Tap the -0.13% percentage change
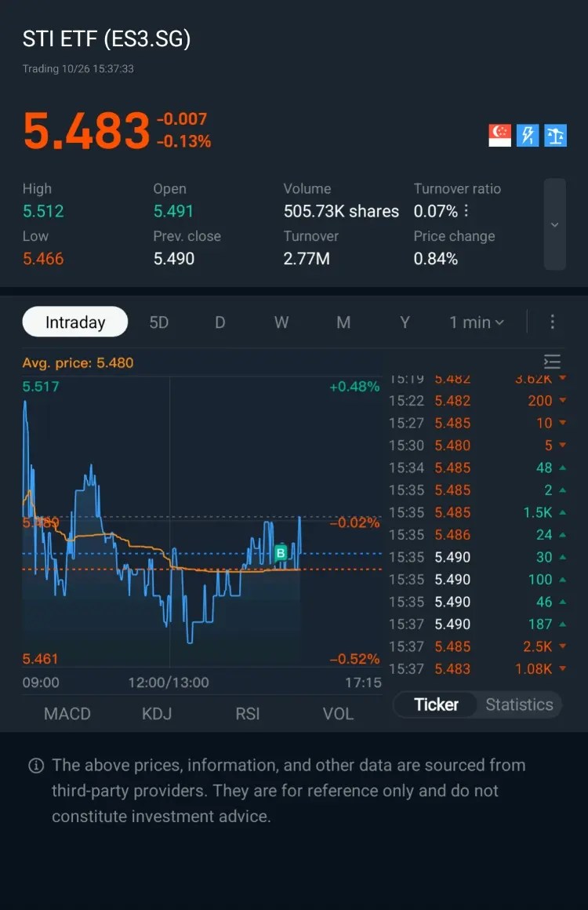This screenshot has height=910, width=588. pos(183,141)
